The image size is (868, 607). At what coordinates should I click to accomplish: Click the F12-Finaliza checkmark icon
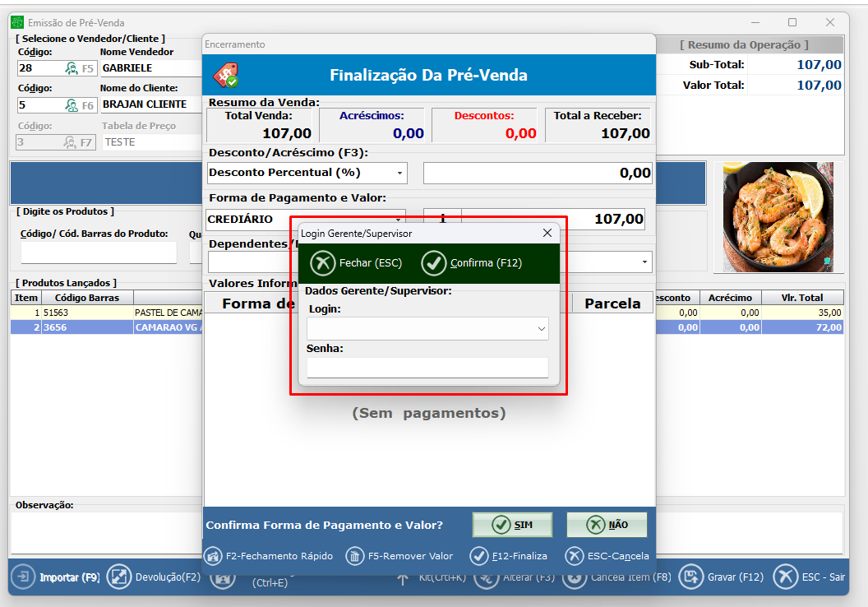pos(479,556)
